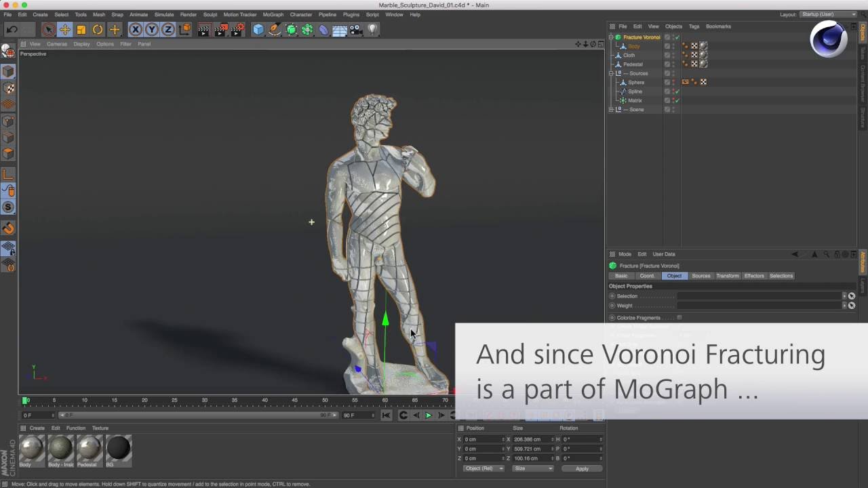Add a Cube primitive object
868x488 pixels.
point(258,29)
